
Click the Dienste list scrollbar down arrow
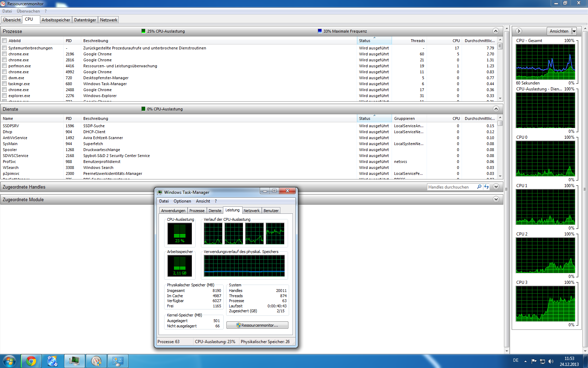(500, 176)
